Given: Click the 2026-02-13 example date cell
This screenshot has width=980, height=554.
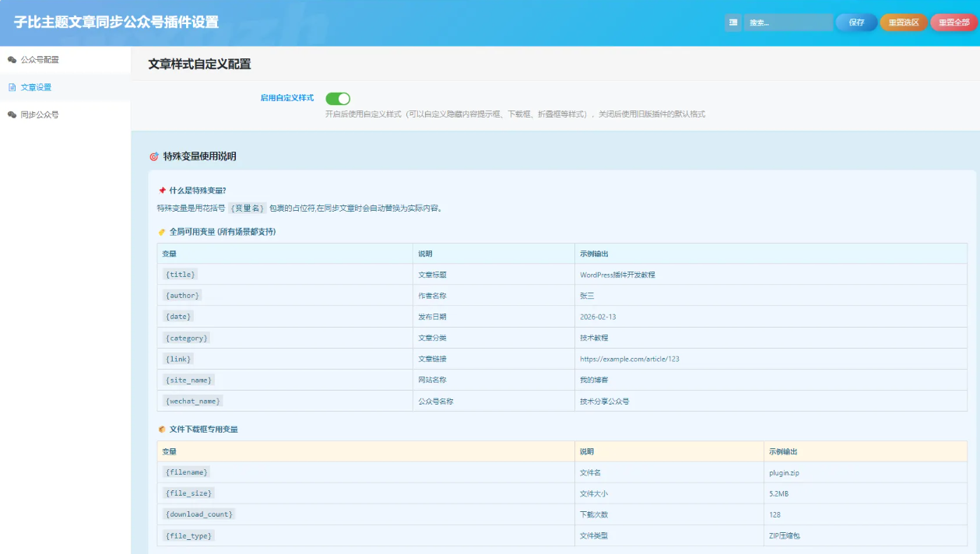Looking at the screenshot, I should click(x=771, y=317).
